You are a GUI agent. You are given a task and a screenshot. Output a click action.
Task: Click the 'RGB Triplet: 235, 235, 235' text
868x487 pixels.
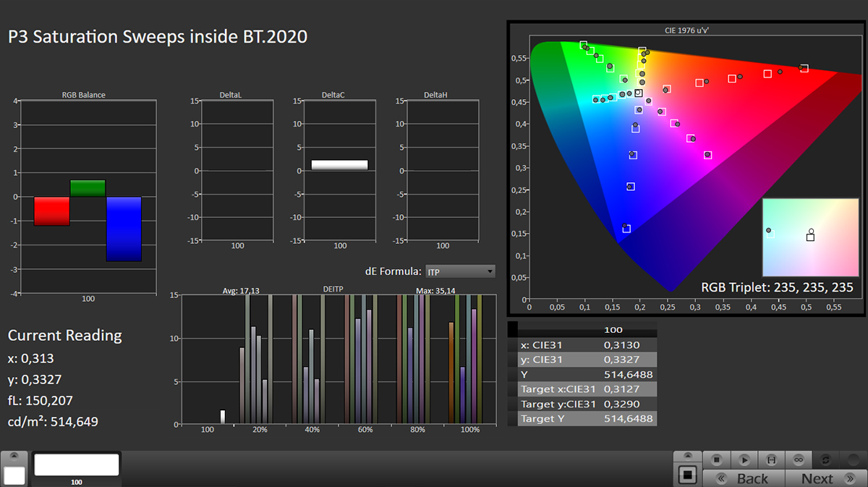[778, 287]
